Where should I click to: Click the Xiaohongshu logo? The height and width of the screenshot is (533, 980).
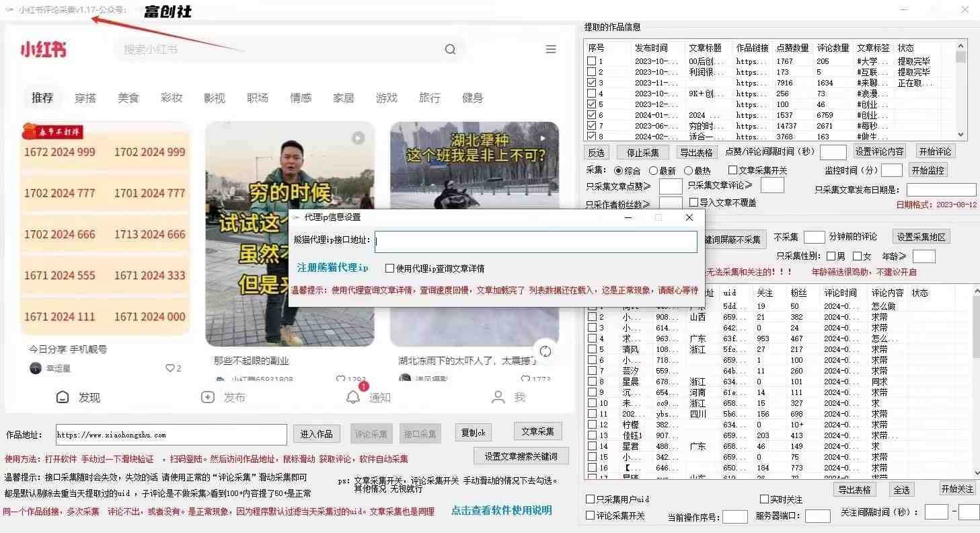click(44, 48)
